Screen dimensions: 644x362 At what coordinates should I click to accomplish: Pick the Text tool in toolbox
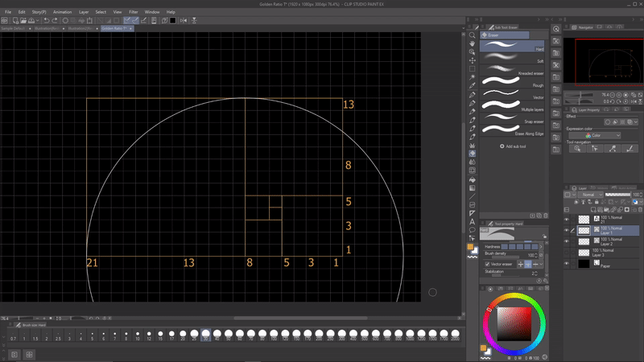(x=473, y=221)
